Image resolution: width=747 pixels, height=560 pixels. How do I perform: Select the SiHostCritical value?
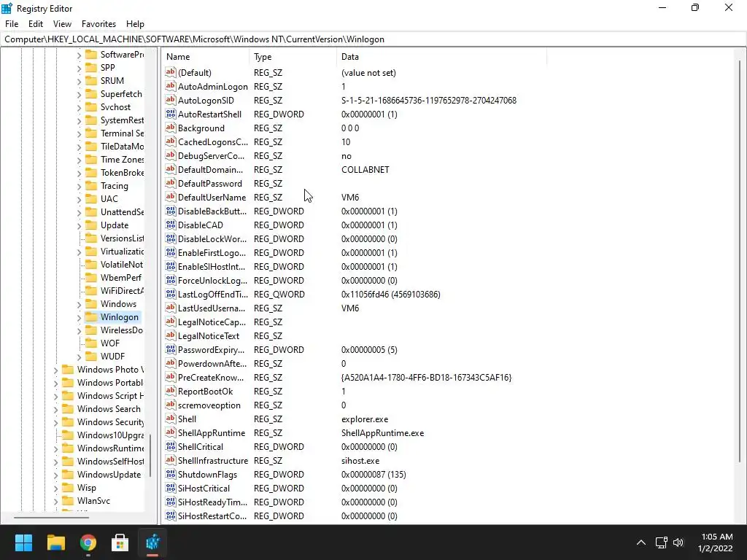click(x=204, y=488)
